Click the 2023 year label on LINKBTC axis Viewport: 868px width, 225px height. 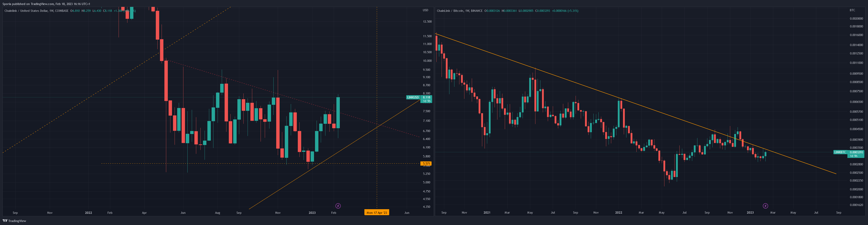click(x=750, y=213)
